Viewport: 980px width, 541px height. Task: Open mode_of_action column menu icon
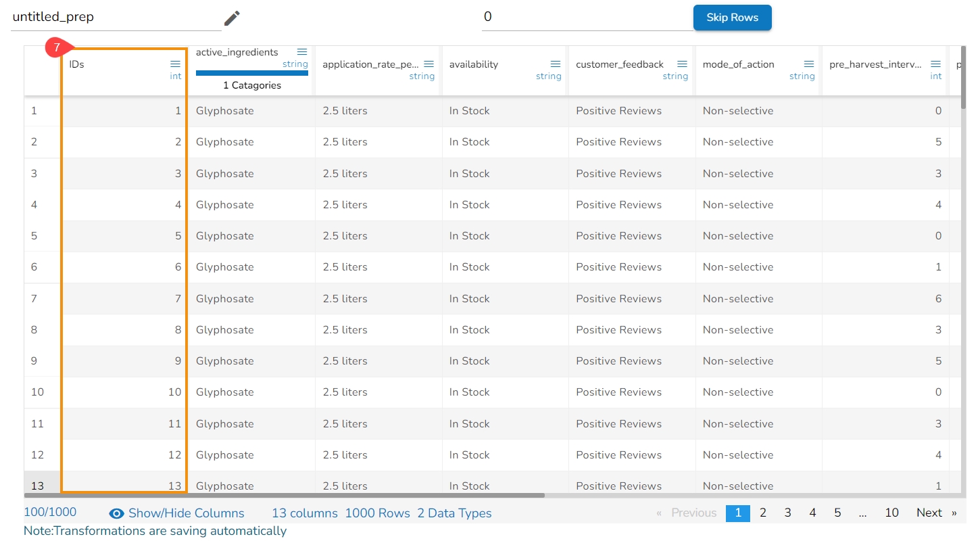[809, 64]
